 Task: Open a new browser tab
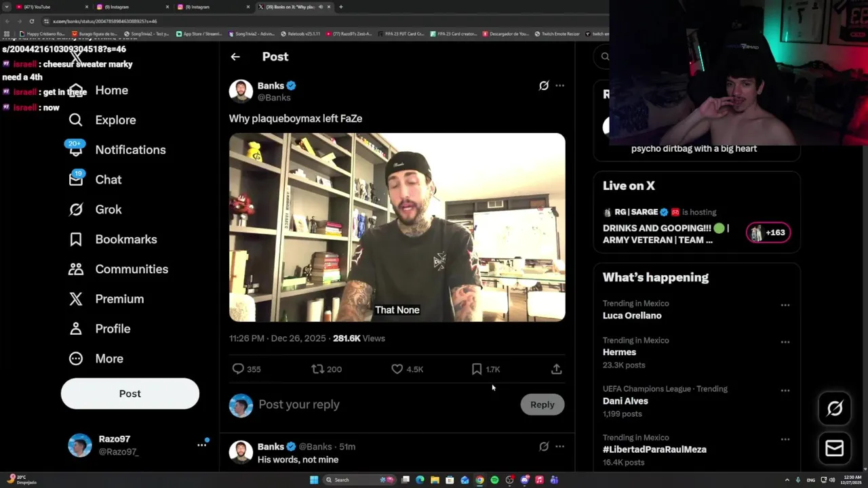tap(340, 7)
